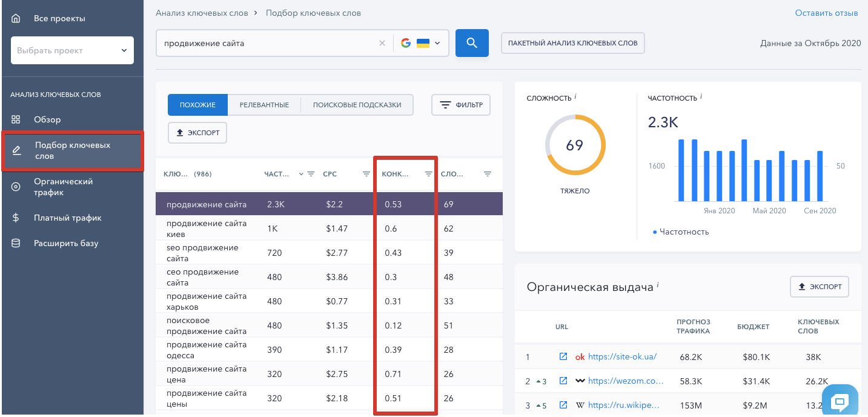The height and width of the screenshot is (417, 868).
Task: Click the КЛЮЧЕВЫХ СЛОВ column header
Action: point(818,326)
